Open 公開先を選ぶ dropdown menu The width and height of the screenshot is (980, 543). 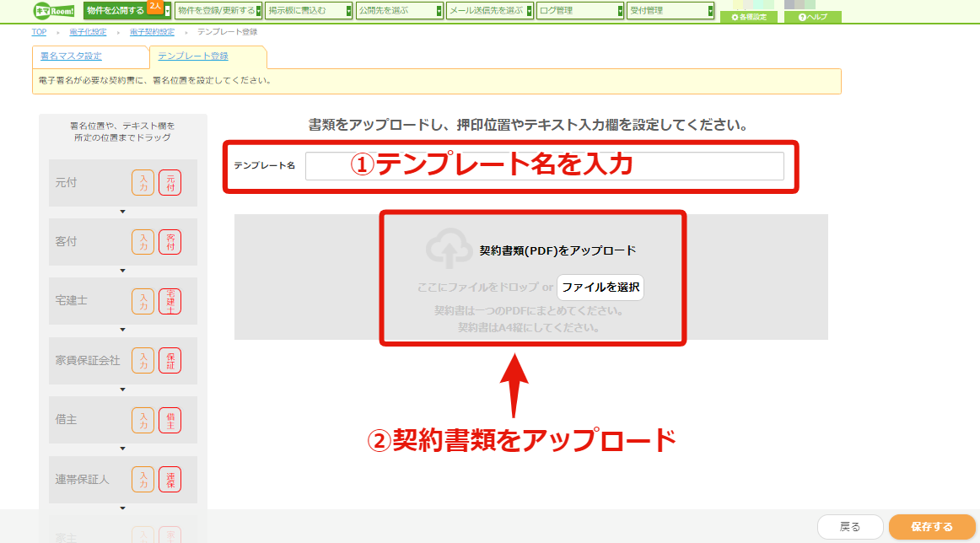(x=399, y=11)
